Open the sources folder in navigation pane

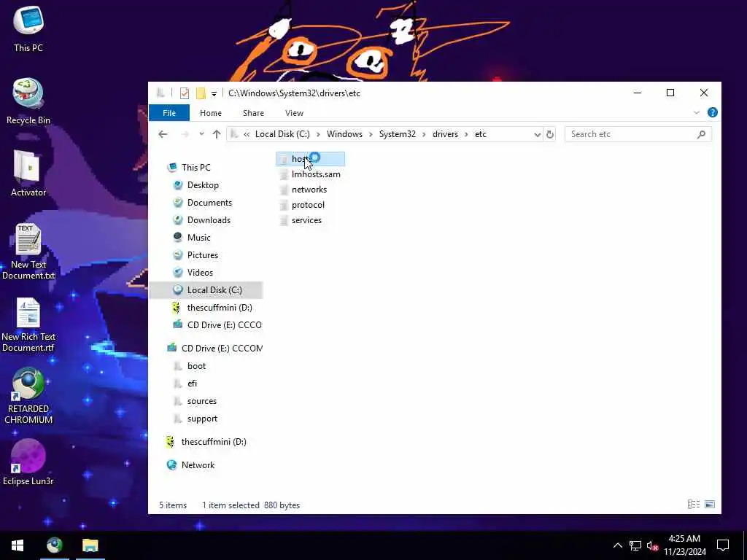[195, 401]
